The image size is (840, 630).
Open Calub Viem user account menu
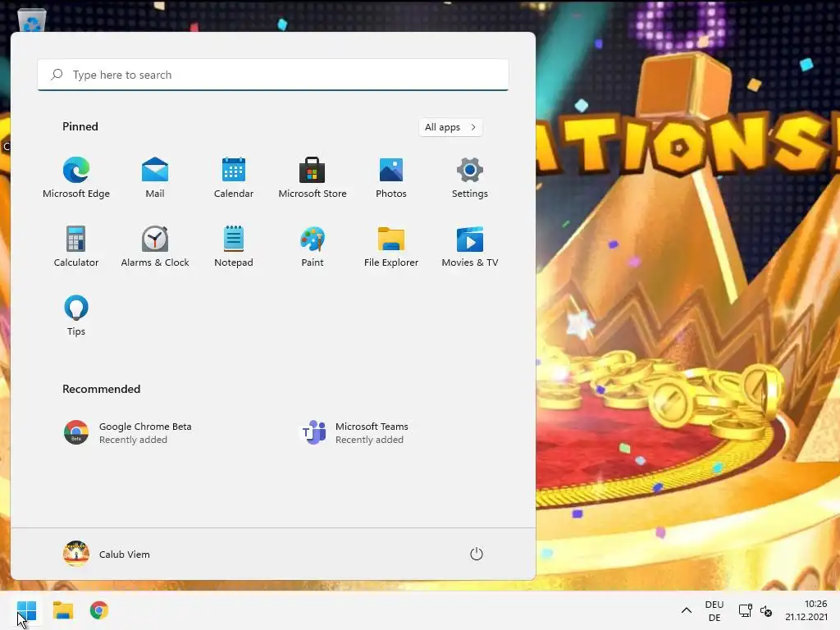pyautogui.click(x=107, y=554)
